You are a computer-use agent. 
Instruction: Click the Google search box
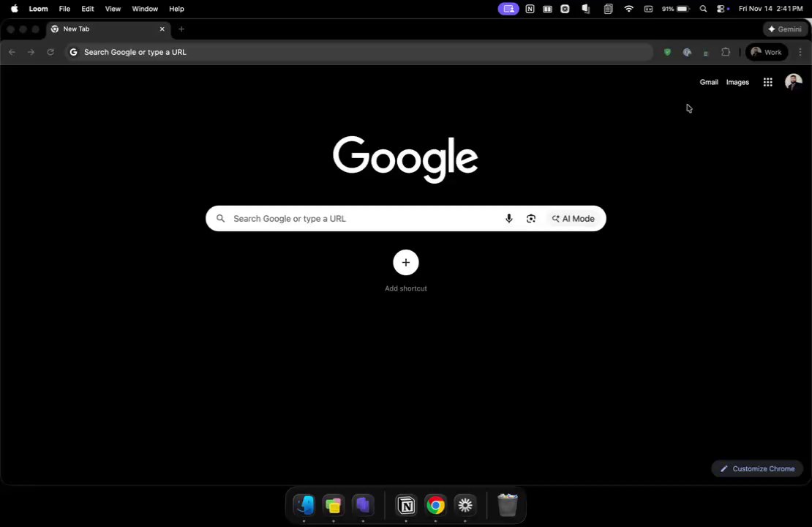(405, 219)
